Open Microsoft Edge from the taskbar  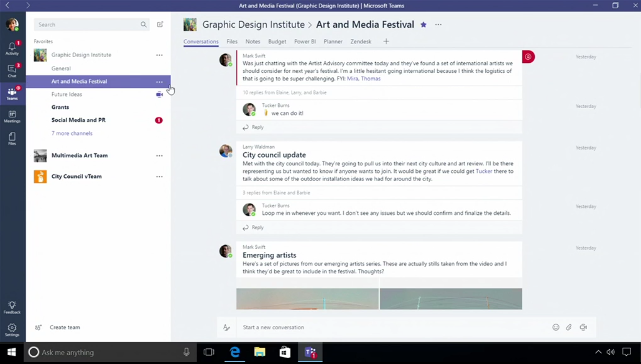pos(235,352)
